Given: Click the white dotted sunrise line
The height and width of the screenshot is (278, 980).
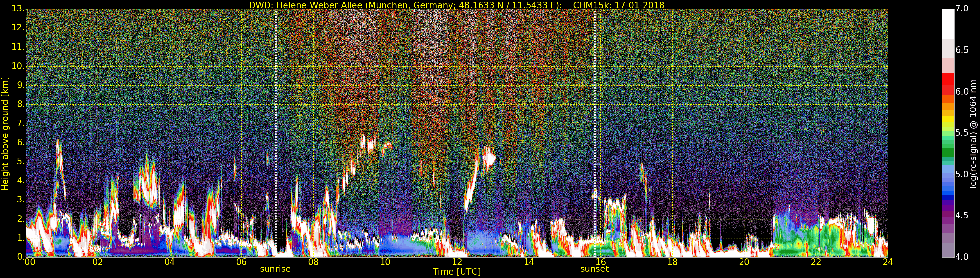Looking at the screenshot, I should 276,133.
